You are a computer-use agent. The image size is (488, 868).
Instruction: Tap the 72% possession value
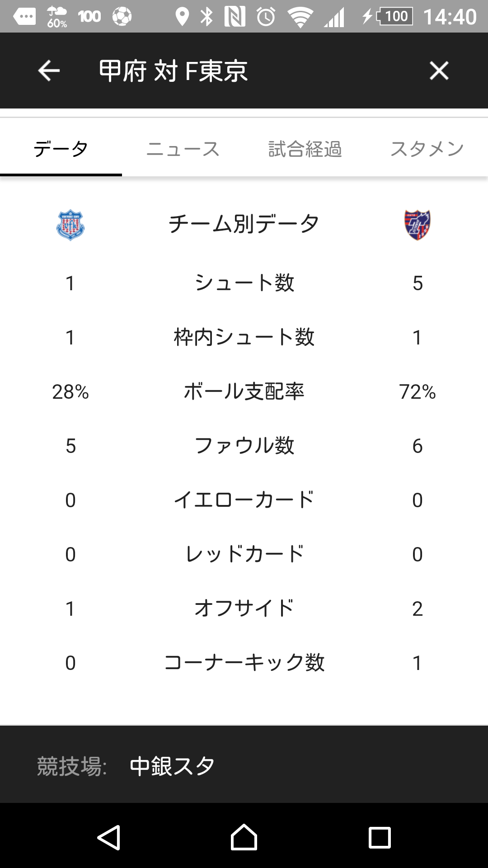click(417, 392)
